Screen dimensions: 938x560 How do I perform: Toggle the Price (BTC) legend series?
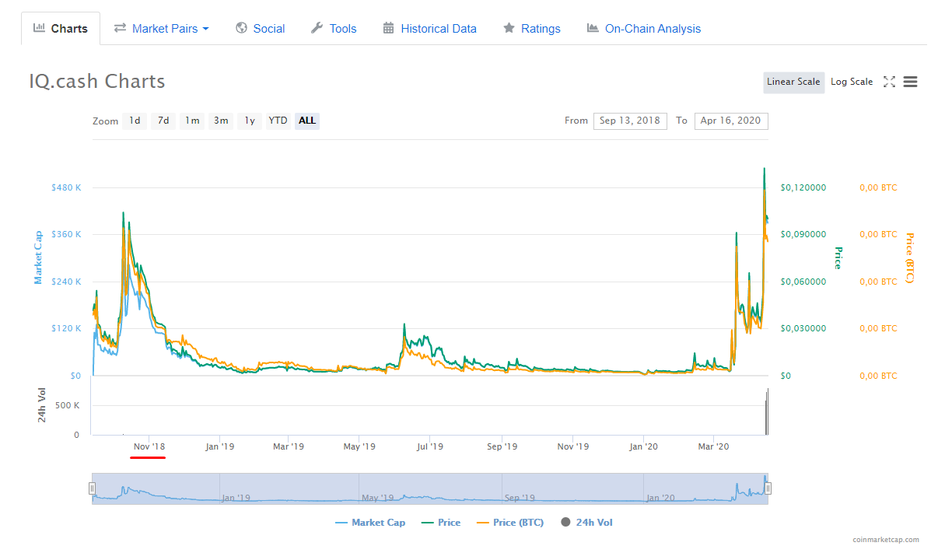tap(509, 523)
